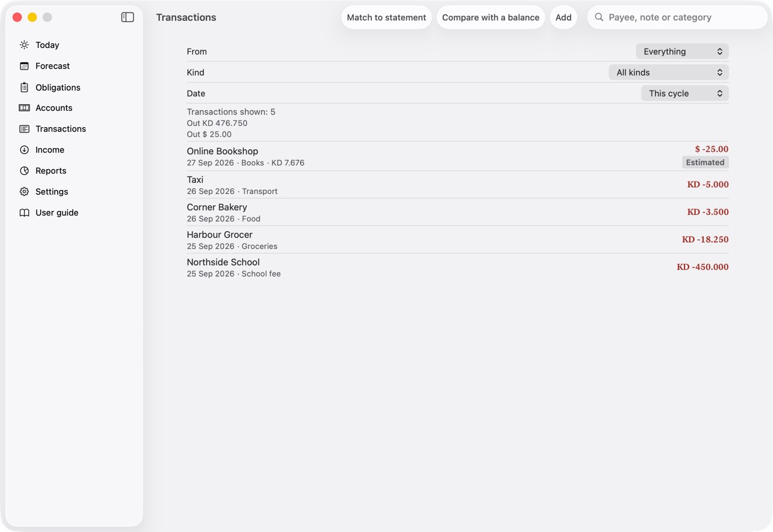The image size is (773, 532).
Task: Click the KD -18.250 amount
Action: (x=705, y=240)
